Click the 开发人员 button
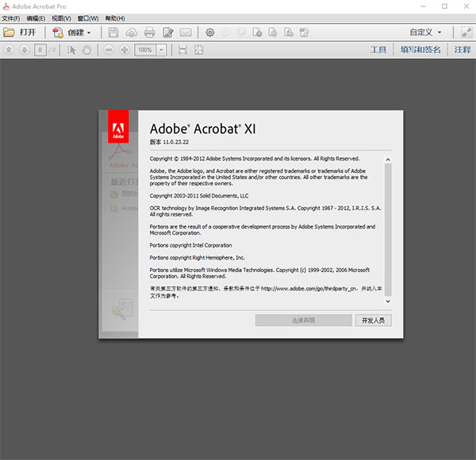 (x=374, y=320)
